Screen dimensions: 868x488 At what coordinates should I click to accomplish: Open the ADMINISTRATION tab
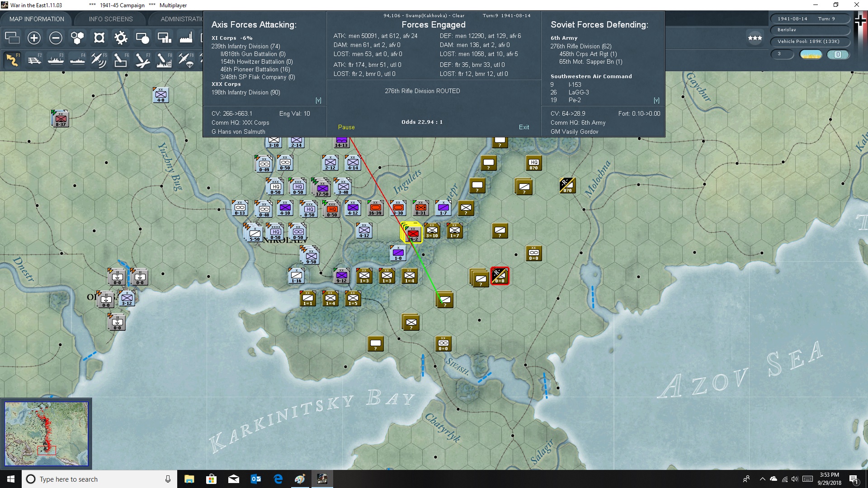(181, 19)
